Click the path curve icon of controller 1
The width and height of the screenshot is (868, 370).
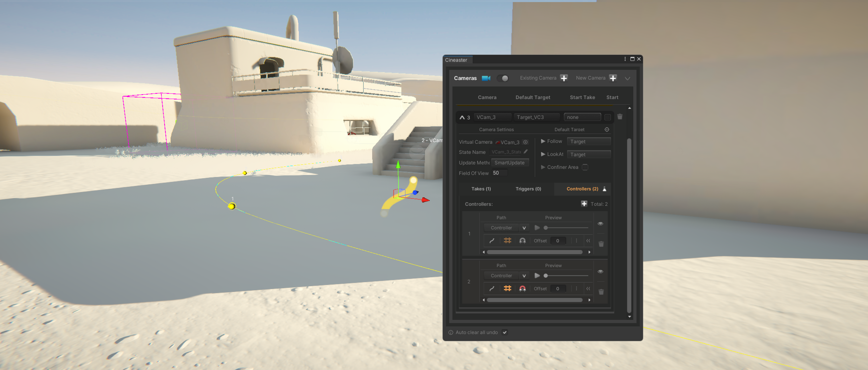492,241
